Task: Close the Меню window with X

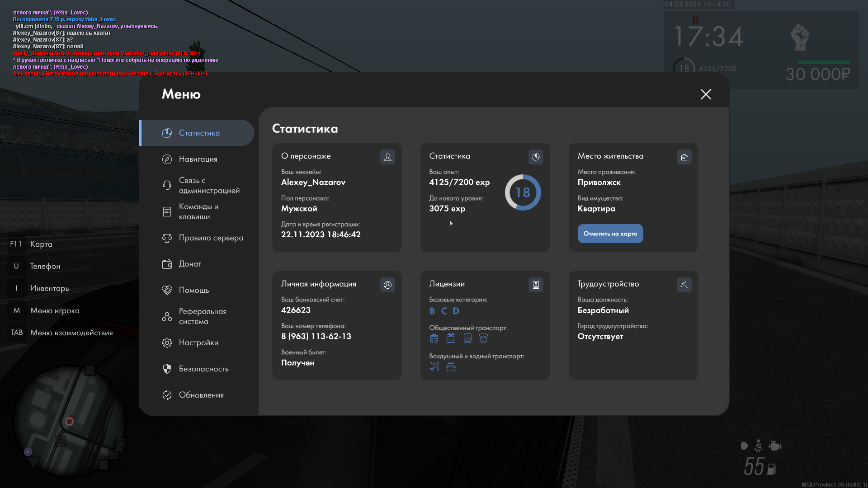Action: [706, 94]
